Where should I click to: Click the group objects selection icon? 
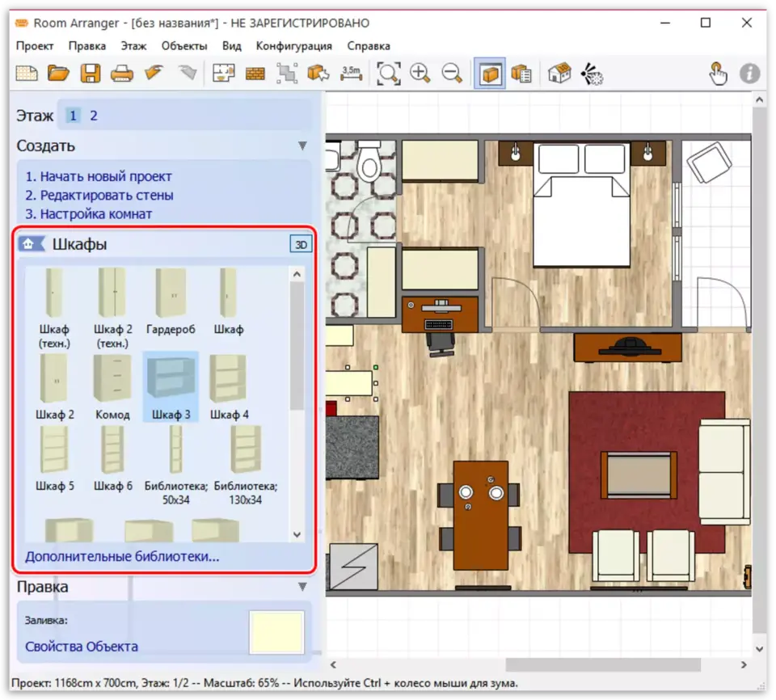click(287, 74)
